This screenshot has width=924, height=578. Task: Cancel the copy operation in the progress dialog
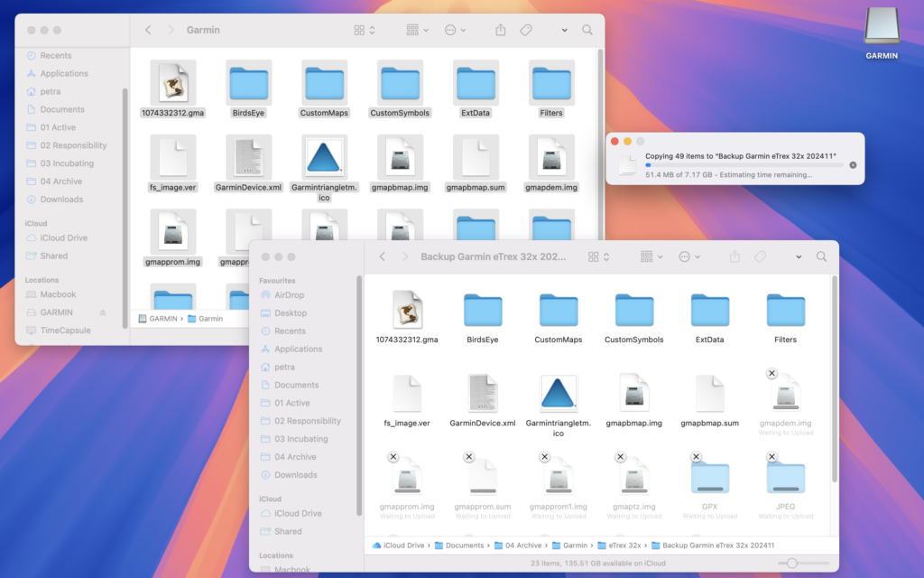tap(853, 165)
